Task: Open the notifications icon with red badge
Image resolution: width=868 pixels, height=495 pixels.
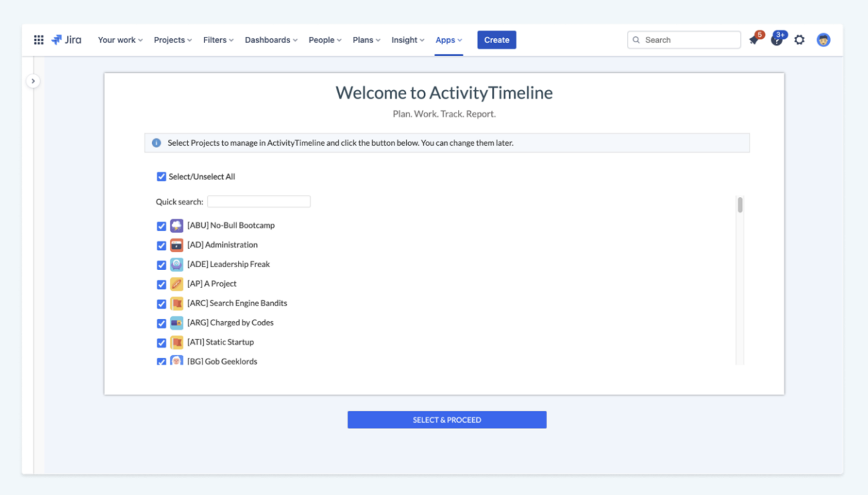Action: [x=754, y=40]
